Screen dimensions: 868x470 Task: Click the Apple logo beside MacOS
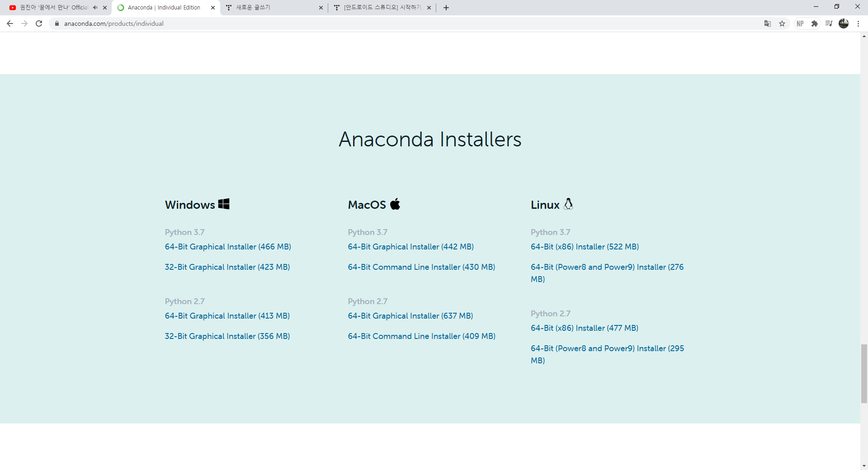395,204
